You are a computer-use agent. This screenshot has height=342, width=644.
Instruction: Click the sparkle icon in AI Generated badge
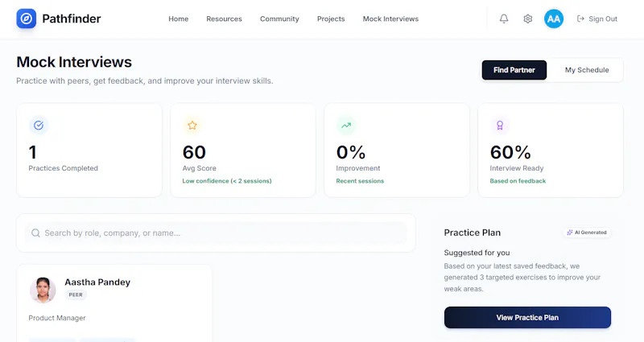coord(570,233)
